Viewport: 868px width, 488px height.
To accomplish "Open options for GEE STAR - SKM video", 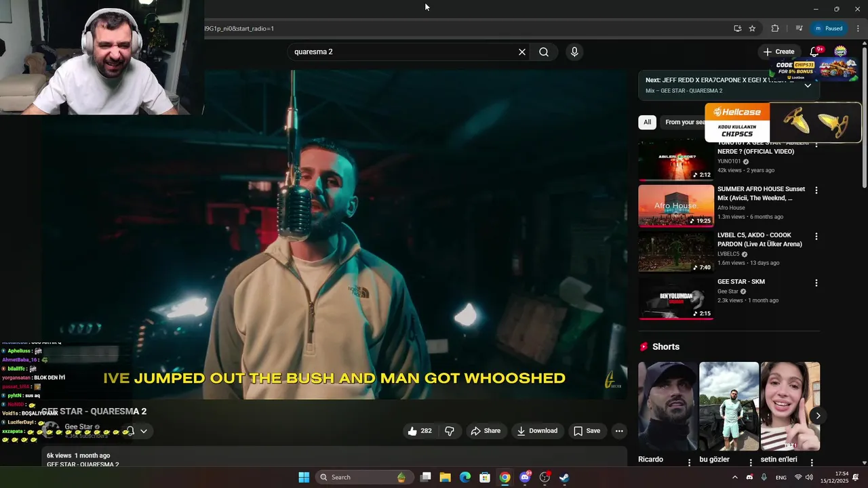I will point(816,283).
